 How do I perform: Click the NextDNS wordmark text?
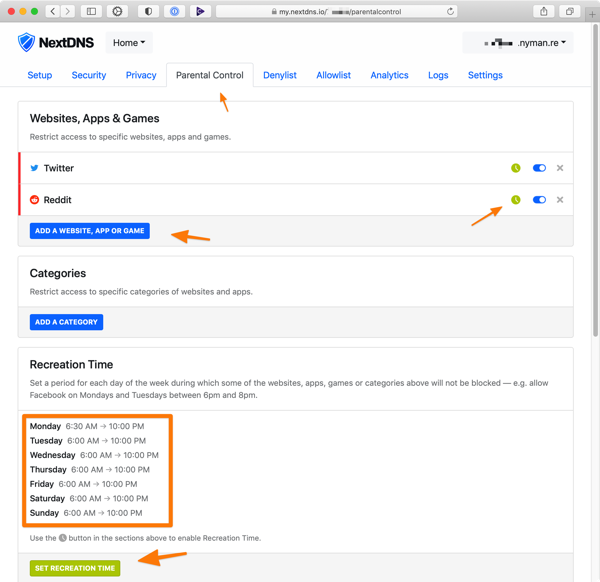pos(66,42)
